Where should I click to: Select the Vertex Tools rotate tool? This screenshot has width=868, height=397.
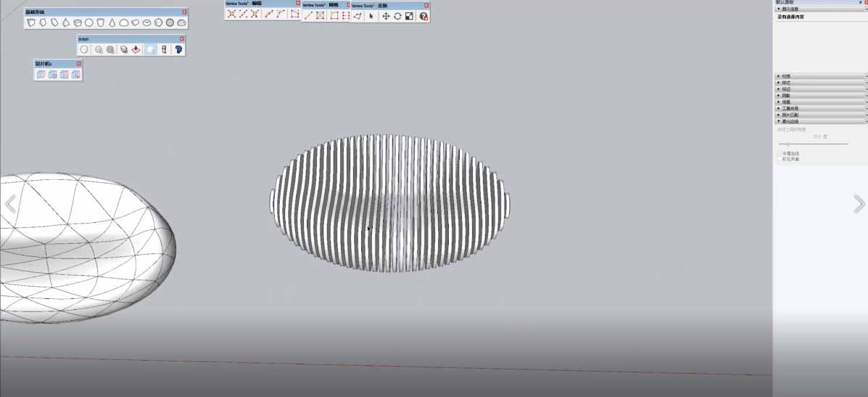coord(397,16)
